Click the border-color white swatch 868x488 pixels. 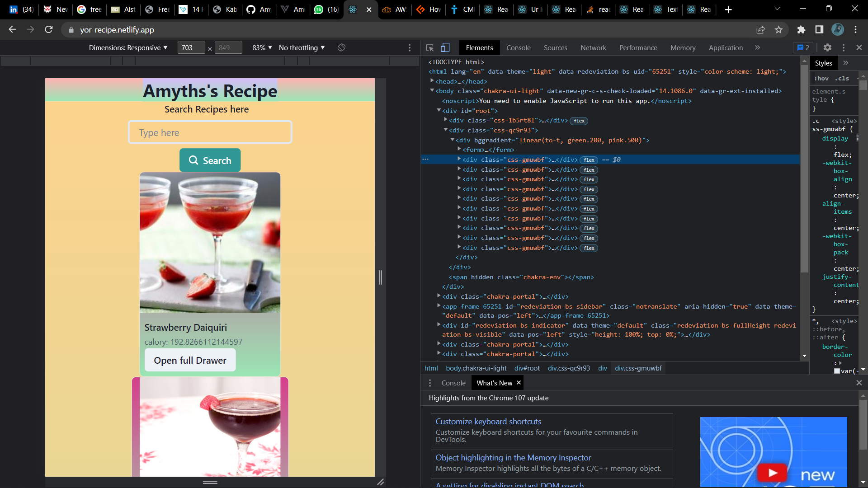pyautogui.click(x=837, y=371)
